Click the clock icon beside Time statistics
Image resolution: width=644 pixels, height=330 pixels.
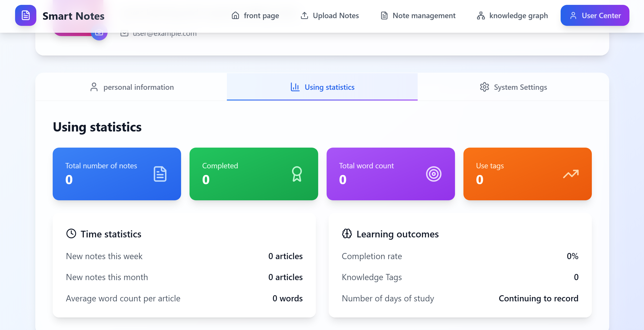[x=71, y=234]
